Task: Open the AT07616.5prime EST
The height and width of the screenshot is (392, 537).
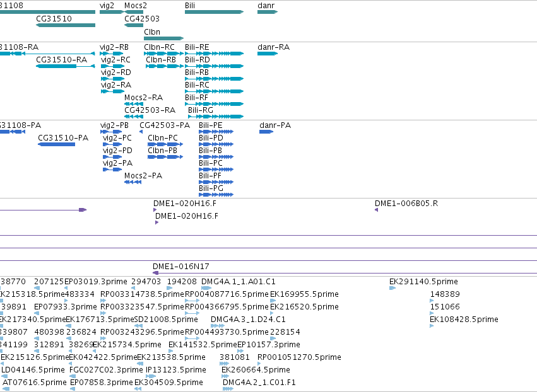Action: point(6,389)
